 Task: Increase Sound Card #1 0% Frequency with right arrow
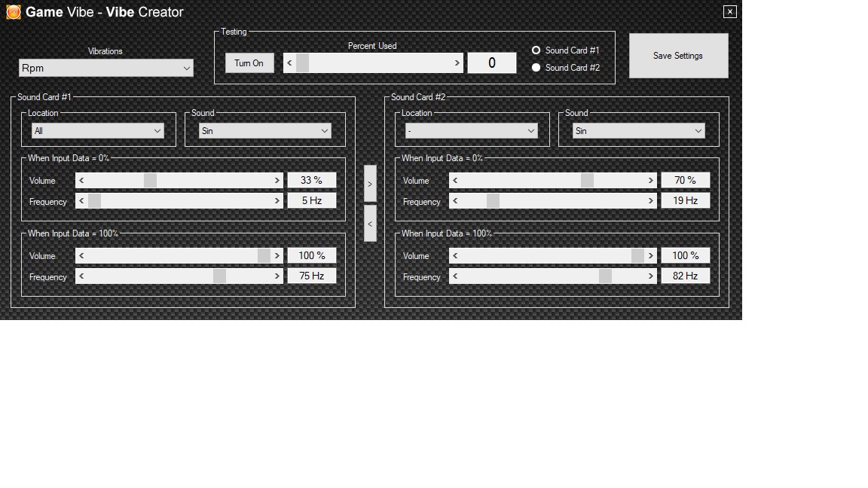[x=277, y=201]
